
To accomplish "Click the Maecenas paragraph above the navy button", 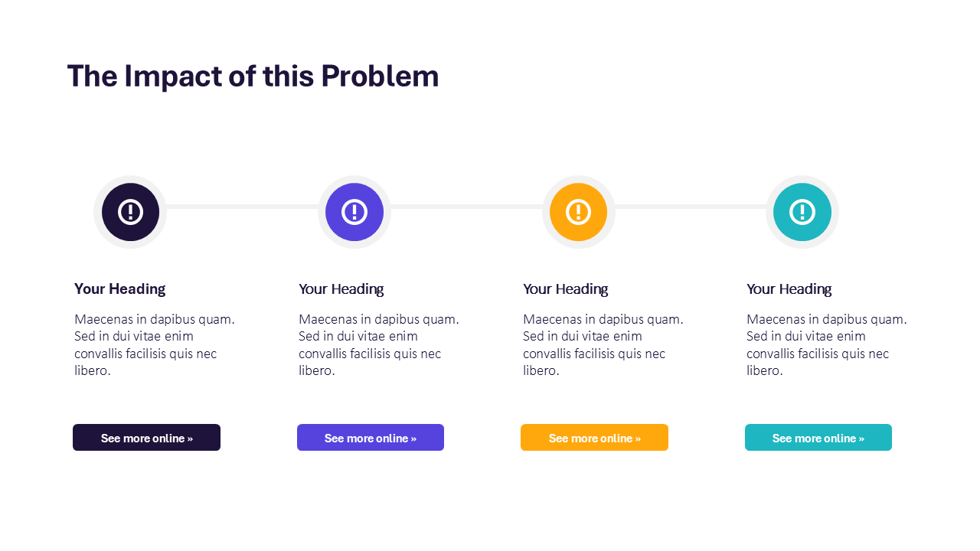I will point(154,344).
